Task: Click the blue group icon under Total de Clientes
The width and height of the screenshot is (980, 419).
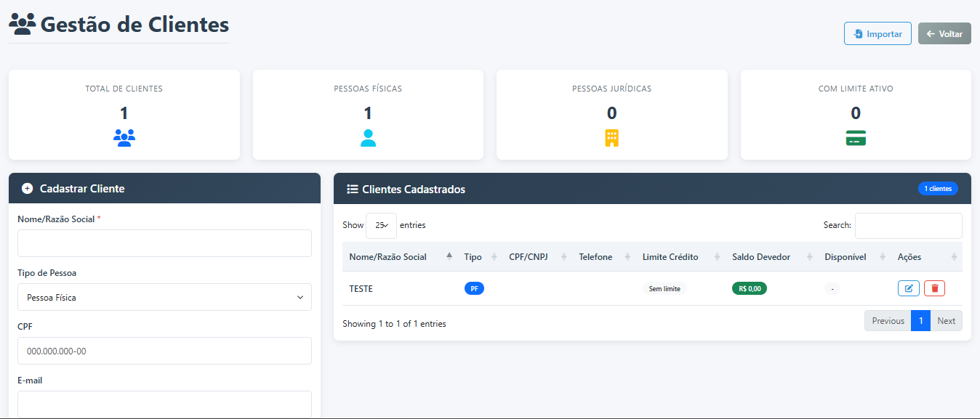Action: point(124,138)
